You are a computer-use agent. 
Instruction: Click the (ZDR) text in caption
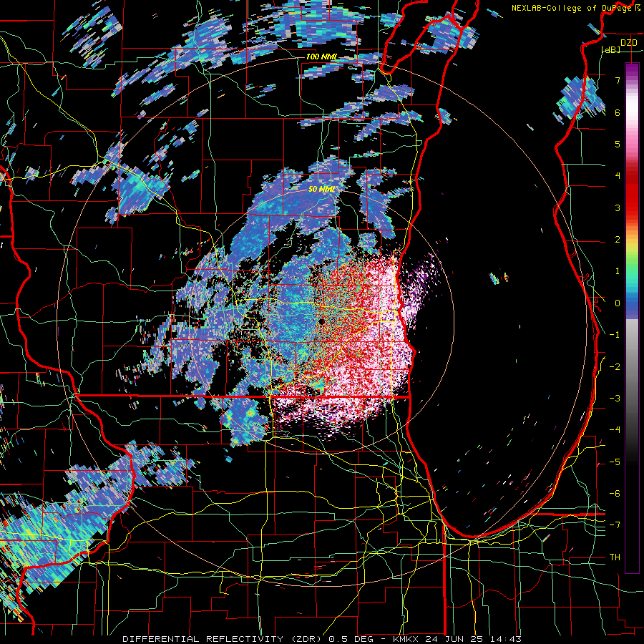tap(306, 639)
